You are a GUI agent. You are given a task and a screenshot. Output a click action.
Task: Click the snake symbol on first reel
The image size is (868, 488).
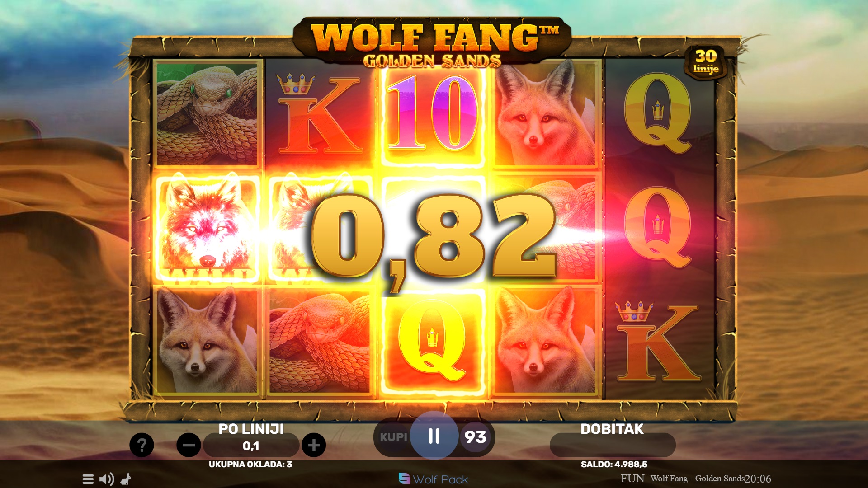(x=208, y=114)
